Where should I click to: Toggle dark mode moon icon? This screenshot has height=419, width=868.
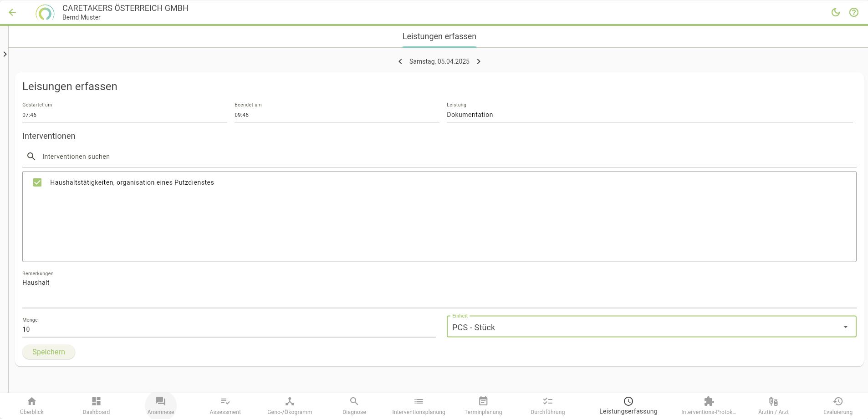coord(835,12)
